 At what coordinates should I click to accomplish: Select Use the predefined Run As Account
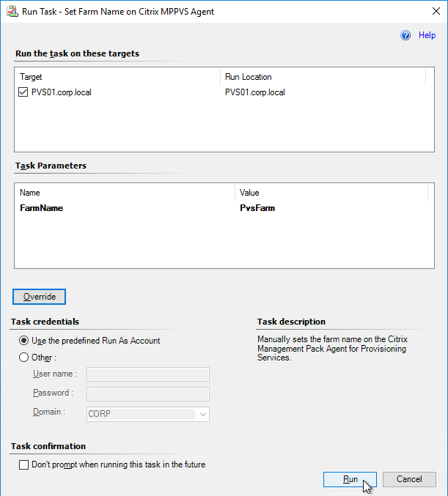[x=23, y=341]
